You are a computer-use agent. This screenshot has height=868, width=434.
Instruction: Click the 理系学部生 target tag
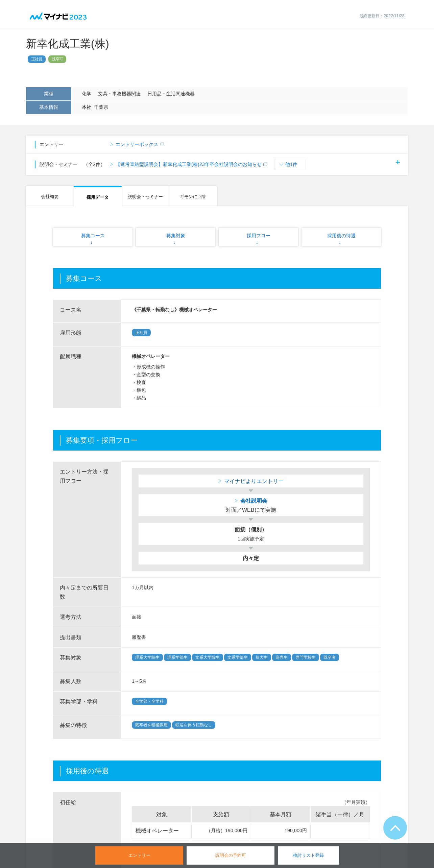[x=177, y=657]
